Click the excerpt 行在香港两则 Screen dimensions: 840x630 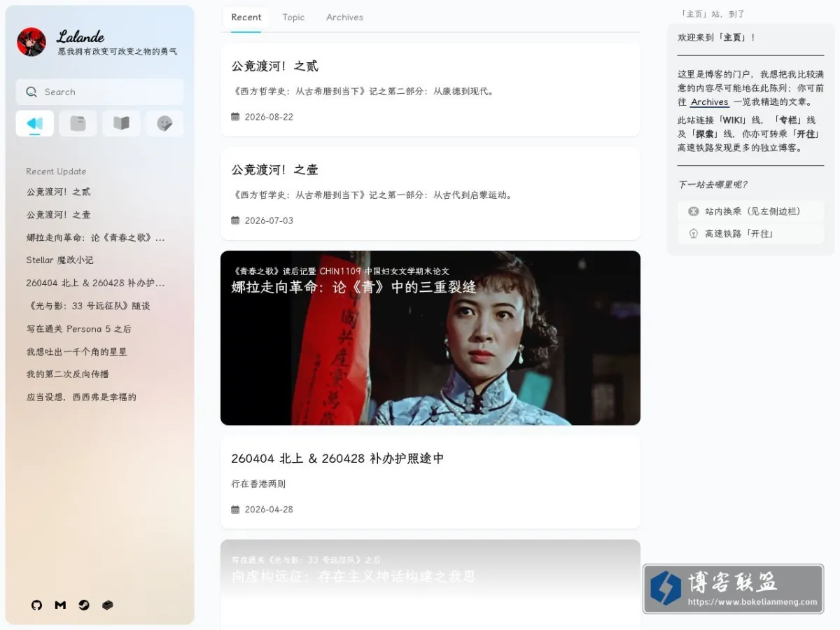pos(258,484)
